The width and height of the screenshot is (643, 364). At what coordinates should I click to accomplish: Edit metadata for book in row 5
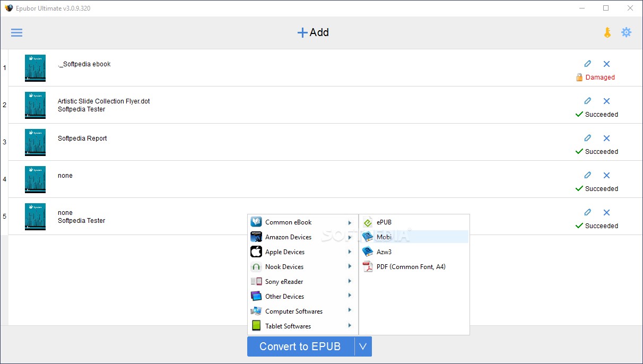tap(588, 212)
